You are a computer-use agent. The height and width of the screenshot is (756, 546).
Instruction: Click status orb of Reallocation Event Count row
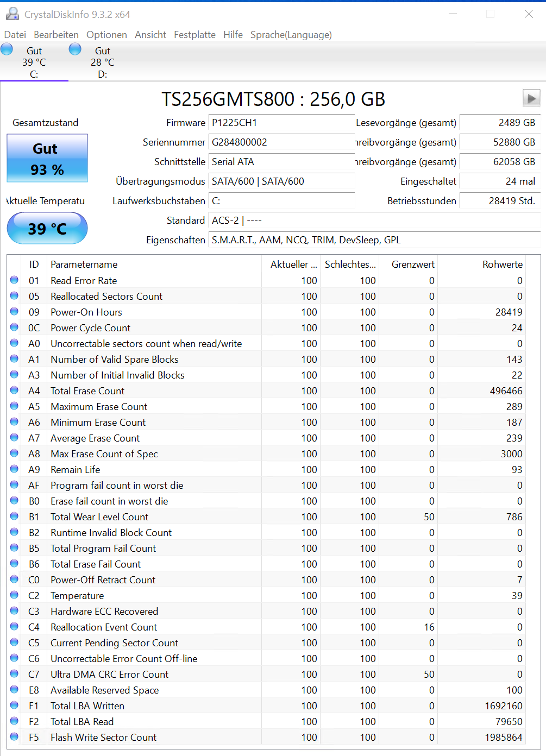[14, 627]
